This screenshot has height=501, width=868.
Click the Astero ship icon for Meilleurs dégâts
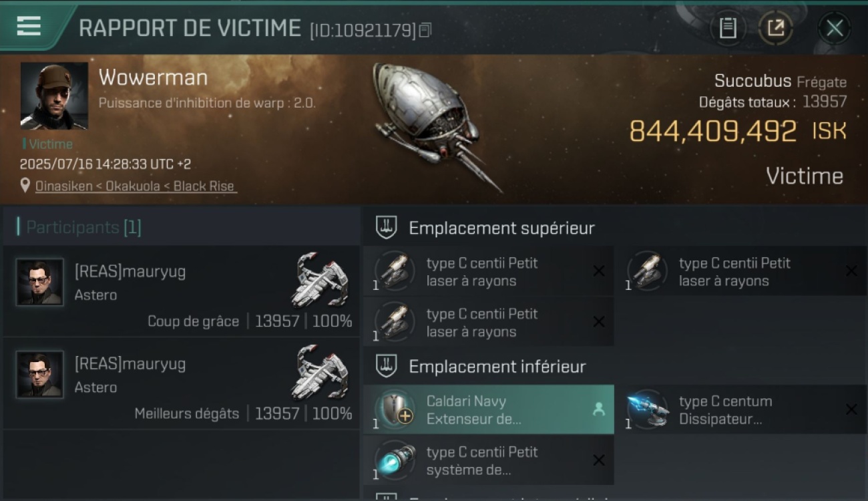click(x=320, y=371)
